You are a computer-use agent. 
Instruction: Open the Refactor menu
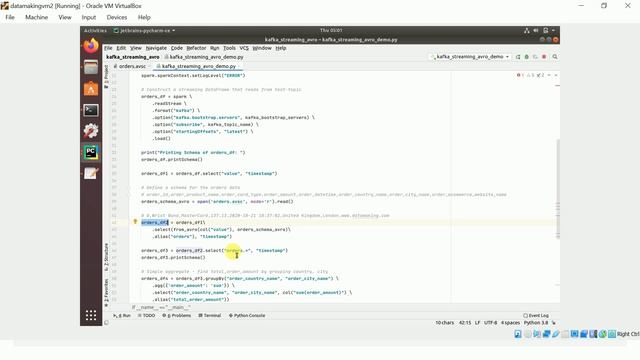pos(196,48)
